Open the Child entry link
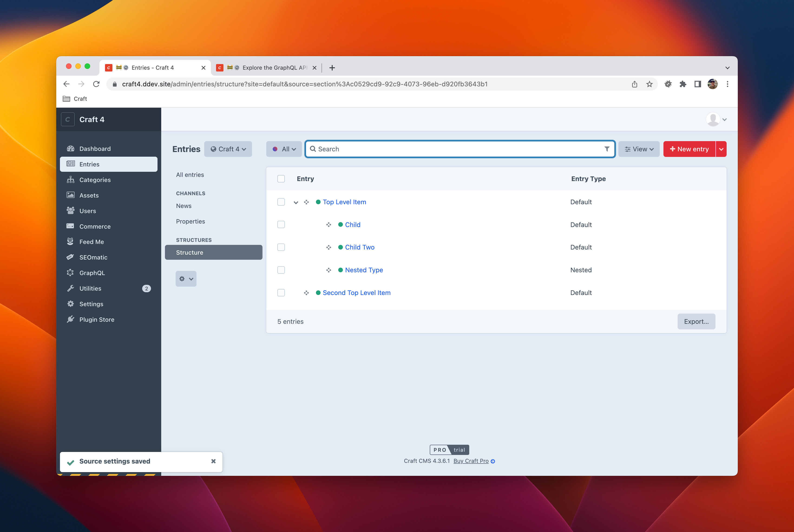794x532 pixels. pos(353,225)
